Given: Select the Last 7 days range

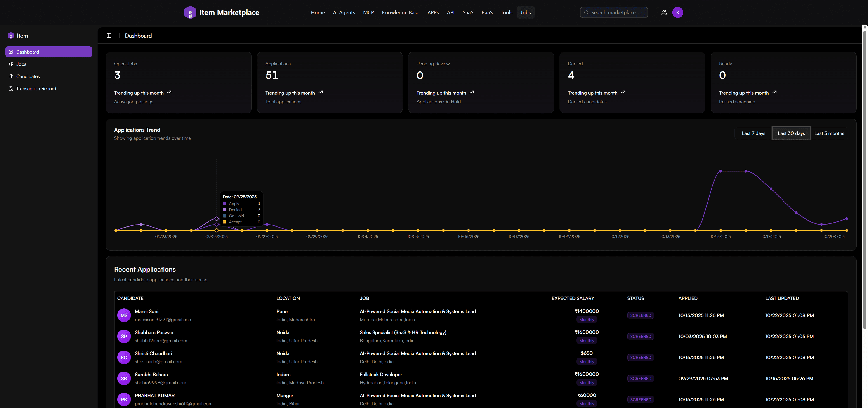Looking at the screenshot, I should tap(753, 133).
